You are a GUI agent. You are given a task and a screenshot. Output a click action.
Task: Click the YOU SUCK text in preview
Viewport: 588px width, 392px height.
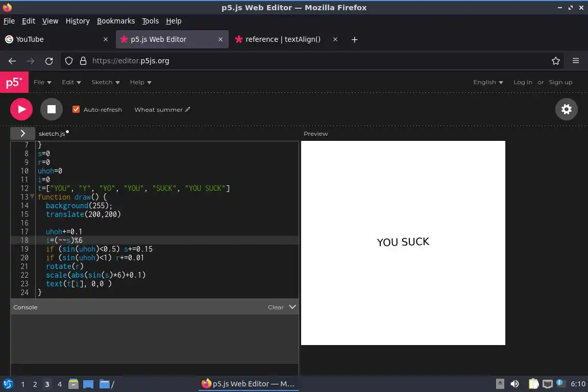pos(403,242)
